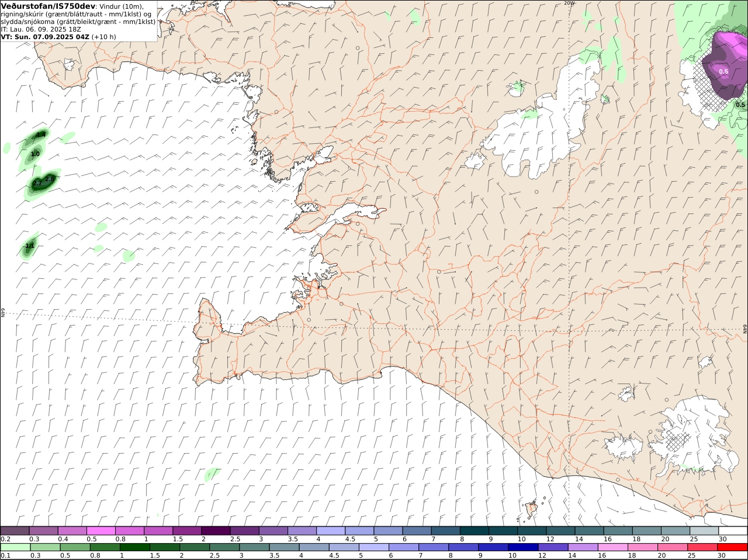Pick the deep blue lower-scale swatch between 10 and 12
Screen dimensions: 748x560
coord(524,547)
